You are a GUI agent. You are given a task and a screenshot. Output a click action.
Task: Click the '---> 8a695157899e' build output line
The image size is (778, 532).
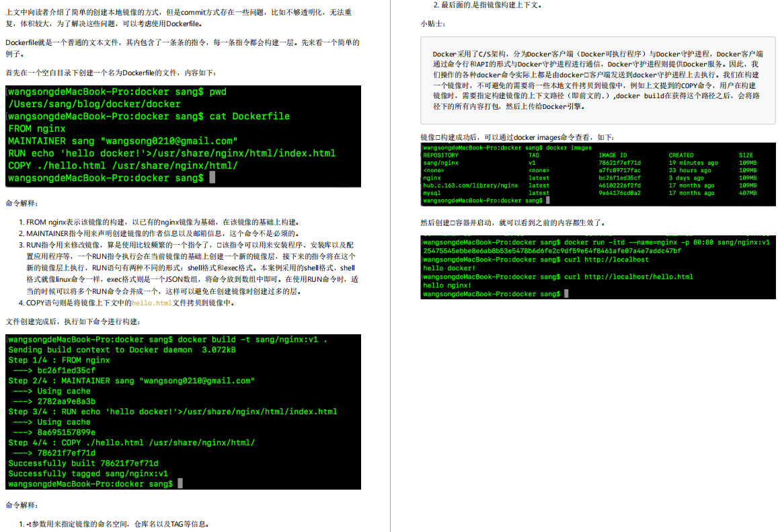coord(54,432)
